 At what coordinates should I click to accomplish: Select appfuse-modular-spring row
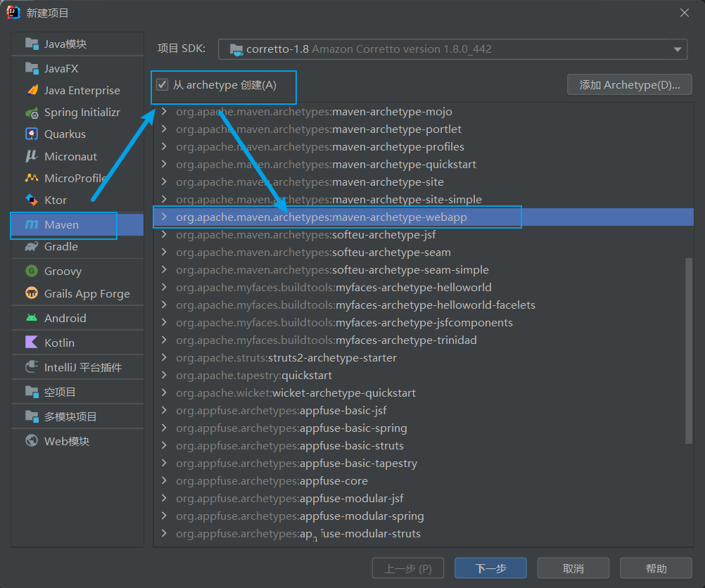[x=423, y=516]
